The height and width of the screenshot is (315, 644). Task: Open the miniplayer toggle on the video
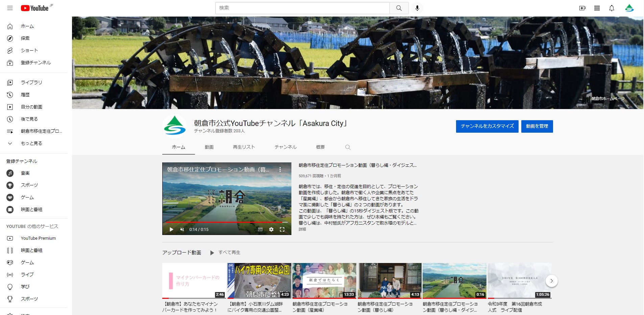pos(260,229)
